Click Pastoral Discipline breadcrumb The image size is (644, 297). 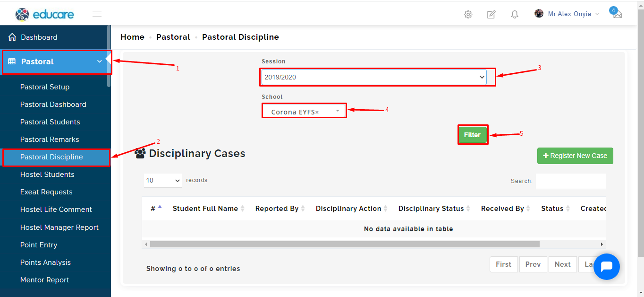coord(240,37)
